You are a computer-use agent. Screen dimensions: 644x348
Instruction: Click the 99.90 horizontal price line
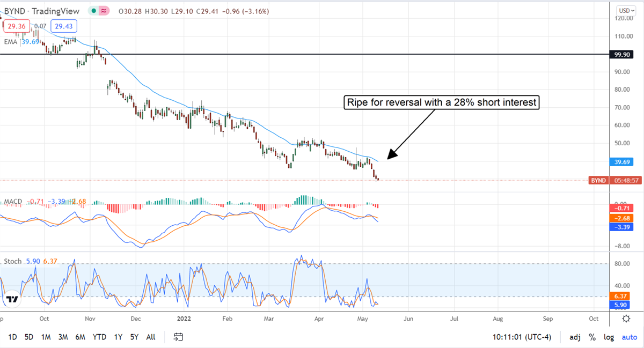322,54
